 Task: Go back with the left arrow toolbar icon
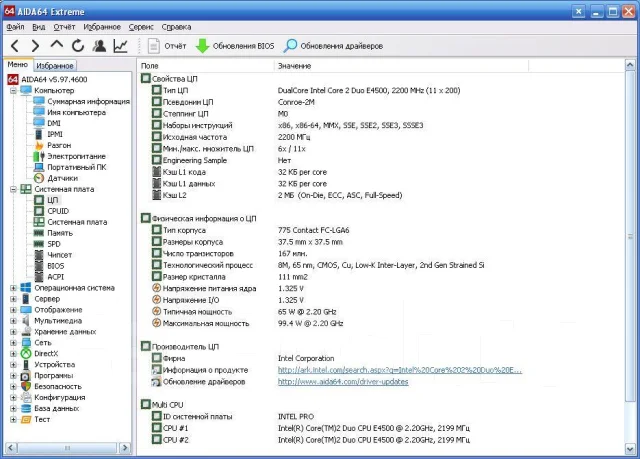pyautogui.click(x=15, y=46)
